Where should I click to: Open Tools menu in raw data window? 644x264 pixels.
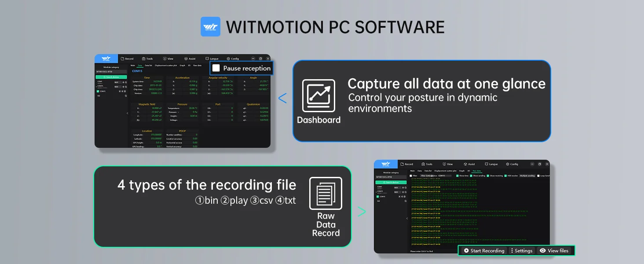point(427,164)
